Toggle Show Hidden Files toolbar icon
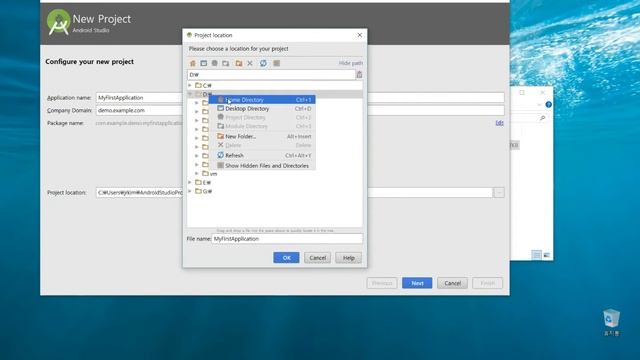 coord(276,63)
